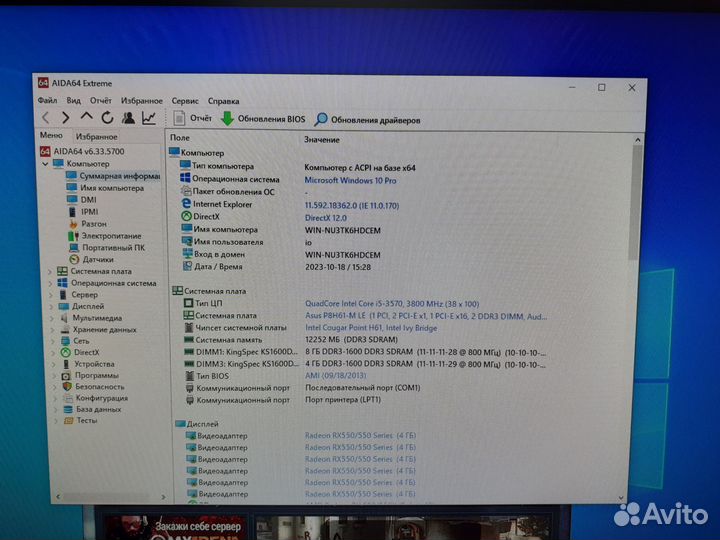Click the right arrow of tree horizontal scrollbar
The image size is (720, 540).
(x=163, y=497)
